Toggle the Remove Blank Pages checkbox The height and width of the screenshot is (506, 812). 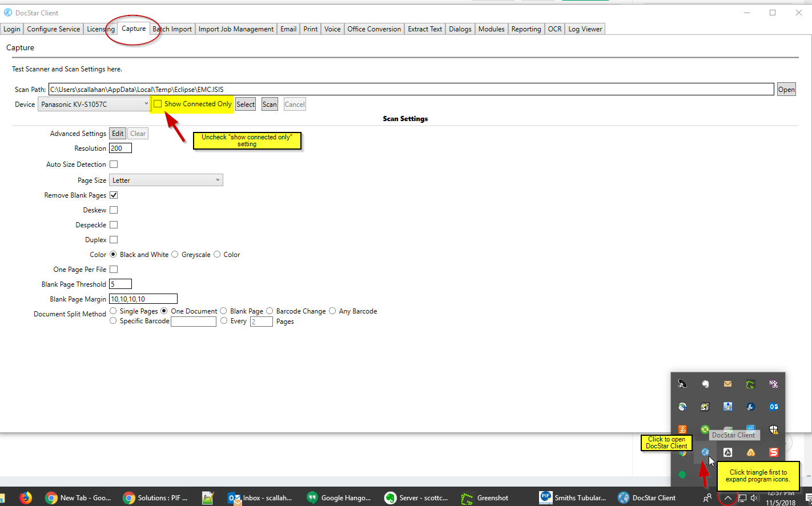[114, 195]
